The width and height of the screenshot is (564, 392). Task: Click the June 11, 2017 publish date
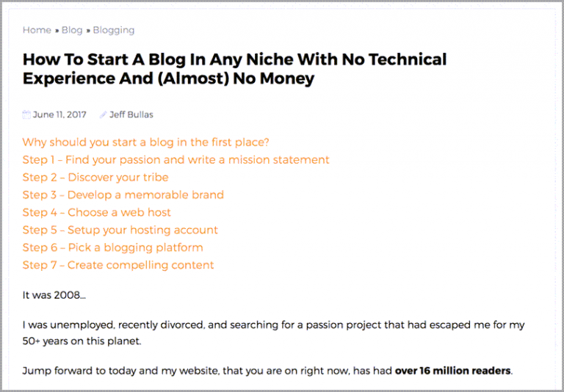click(x=59, y=115)
